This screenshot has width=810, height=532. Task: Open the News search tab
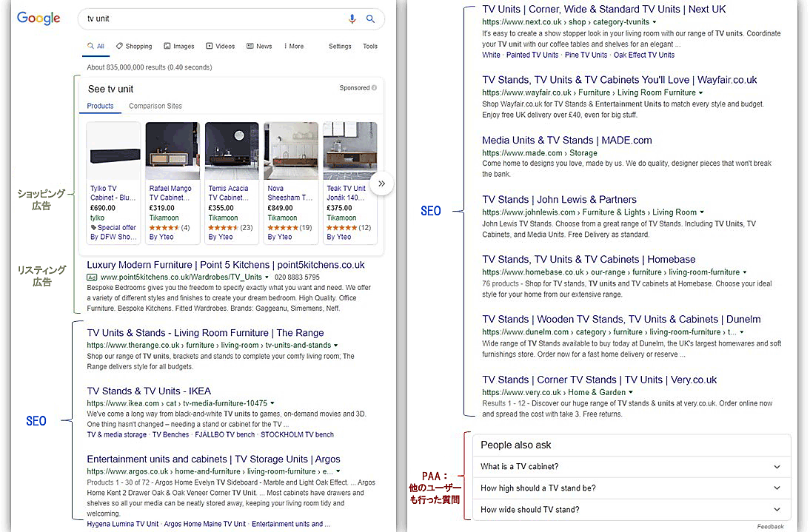(x=259, y=46)
